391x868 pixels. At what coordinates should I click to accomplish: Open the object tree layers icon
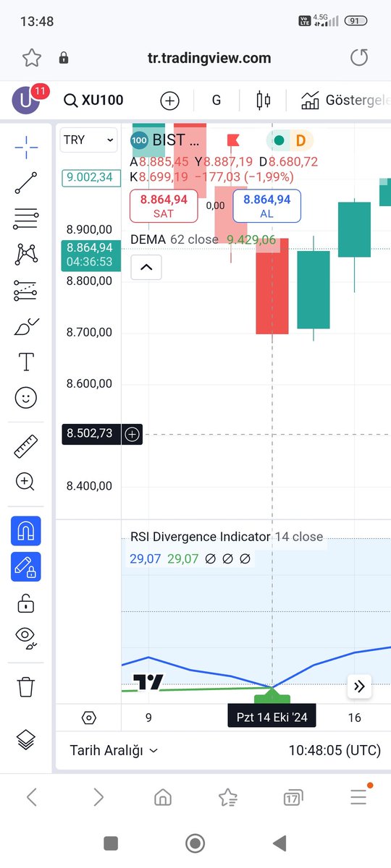click(x=26, y=740)
